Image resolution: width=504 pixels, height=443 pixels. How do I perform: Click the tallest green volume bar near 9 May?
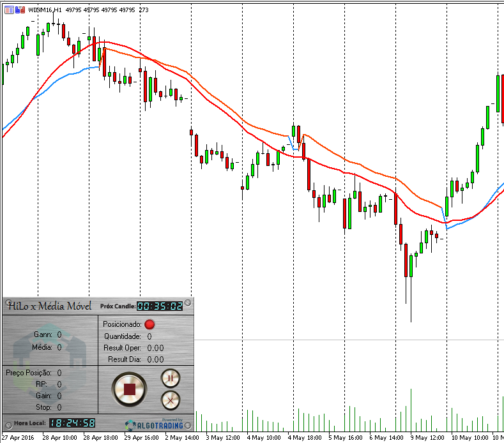[411, 410]
